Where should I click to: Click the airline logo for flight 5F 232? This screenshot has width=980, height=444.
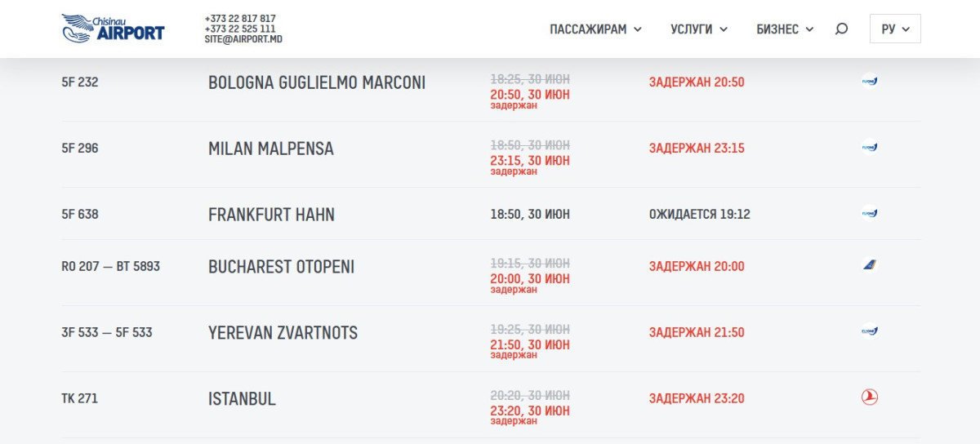click(869, 81)
